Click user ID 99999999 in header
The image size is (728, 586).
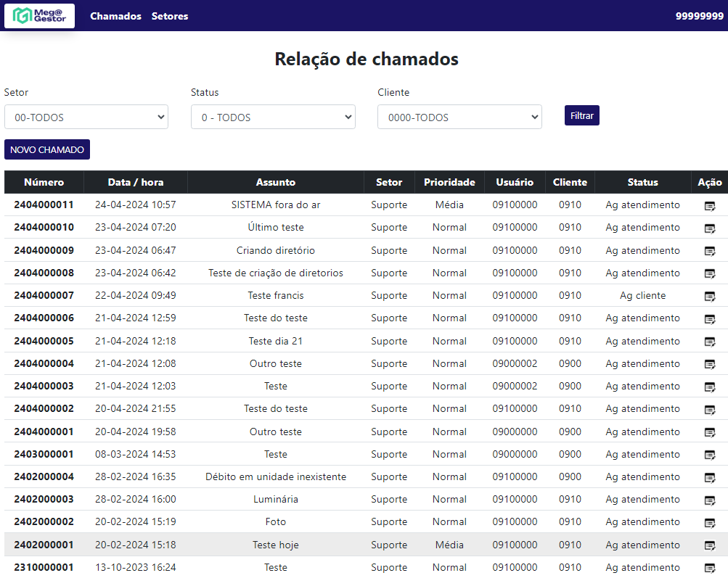pyautogui.click(x=699, y=16)
